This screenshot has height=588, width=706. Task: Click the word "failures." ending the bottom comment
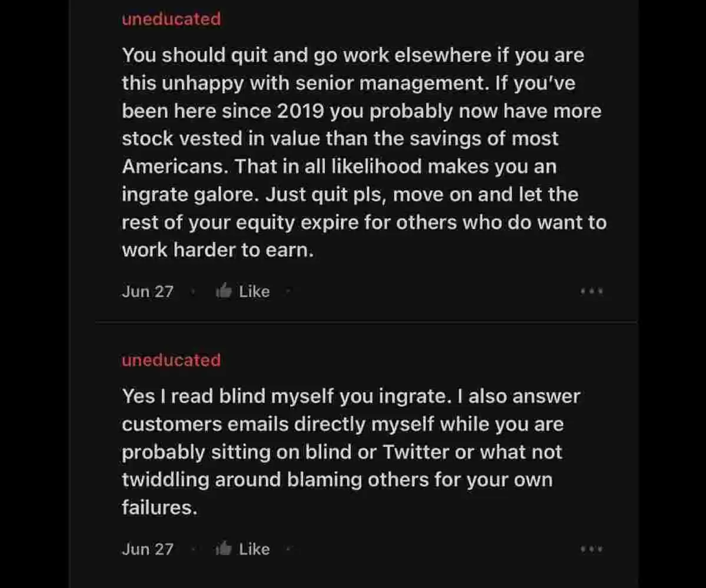159,507
